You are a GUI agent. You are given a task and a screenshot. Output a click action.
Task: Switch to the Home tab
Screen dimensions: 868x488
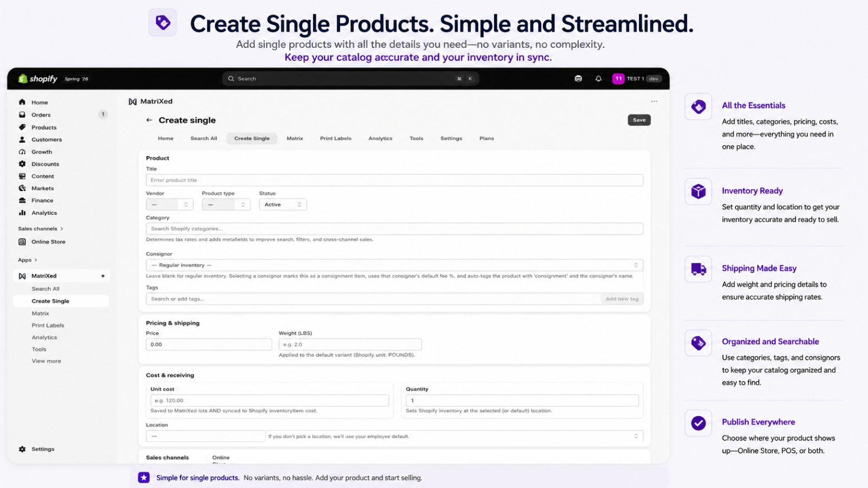(x=165, y=138)
